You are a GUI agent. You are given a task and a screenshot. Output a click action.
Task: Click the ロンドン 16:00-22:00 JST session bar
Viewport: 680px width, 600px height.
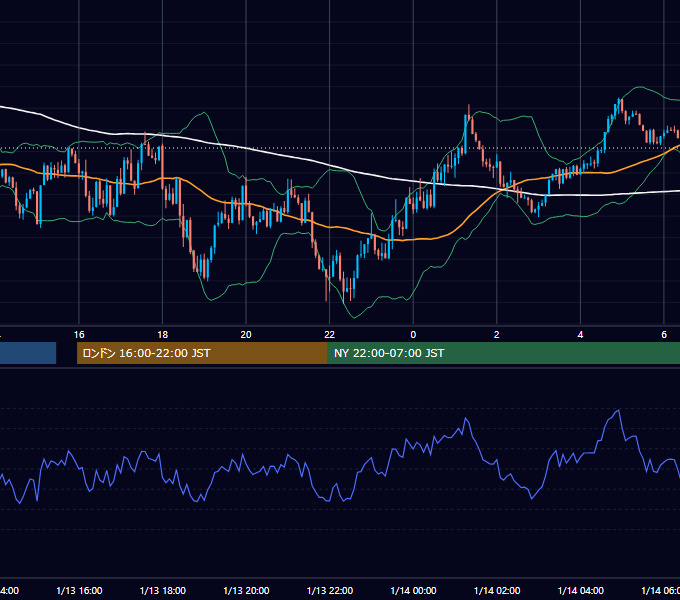[202, 353]
